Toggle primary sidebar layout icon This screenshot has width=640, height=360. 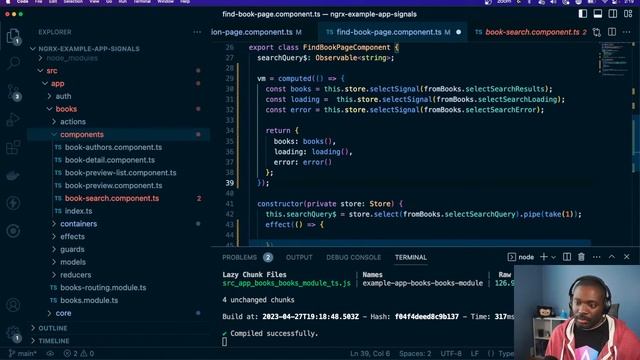pyautogui.click(x=583, y=14)
